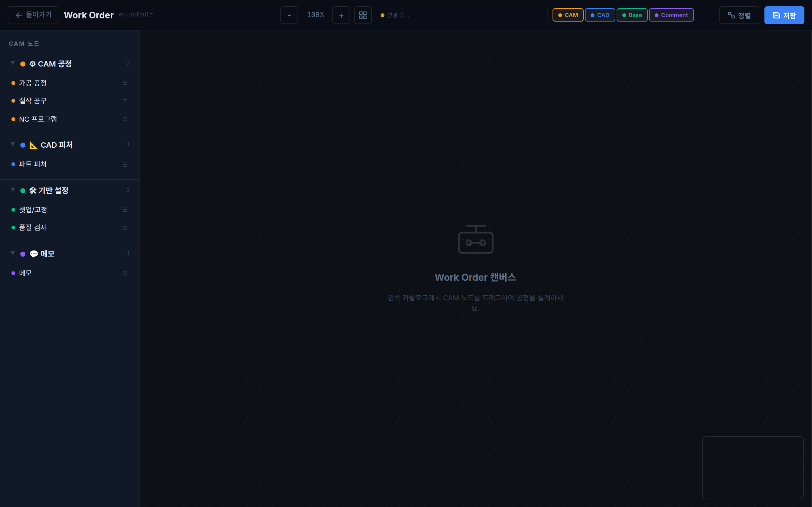Image resolution: width=812 pixels, height=507 pixels.
Task: Toggle the CAD filter chip
Action: pos(599,15)
